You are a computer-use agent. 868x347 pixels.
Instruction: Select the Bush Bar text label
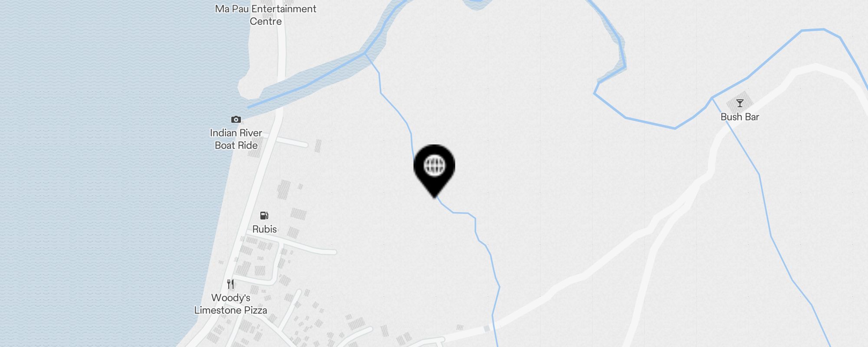[x=740, y=117]
